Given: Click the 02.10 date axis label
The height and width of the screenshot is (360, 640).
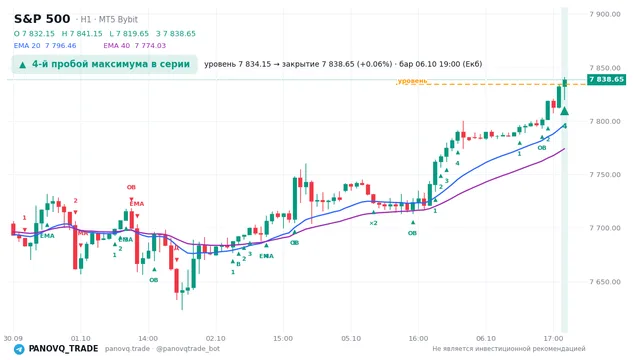Looking at the screenshot, I should (x=216, y=338).
